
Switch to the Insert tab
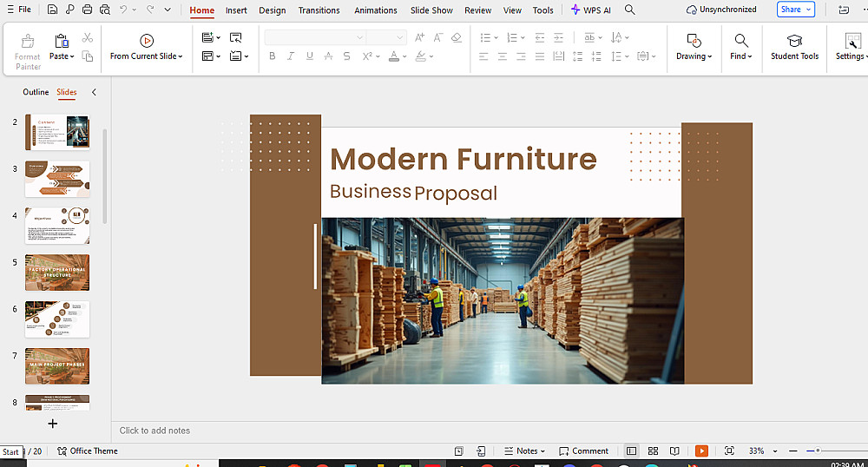click(x=236, y=10)
